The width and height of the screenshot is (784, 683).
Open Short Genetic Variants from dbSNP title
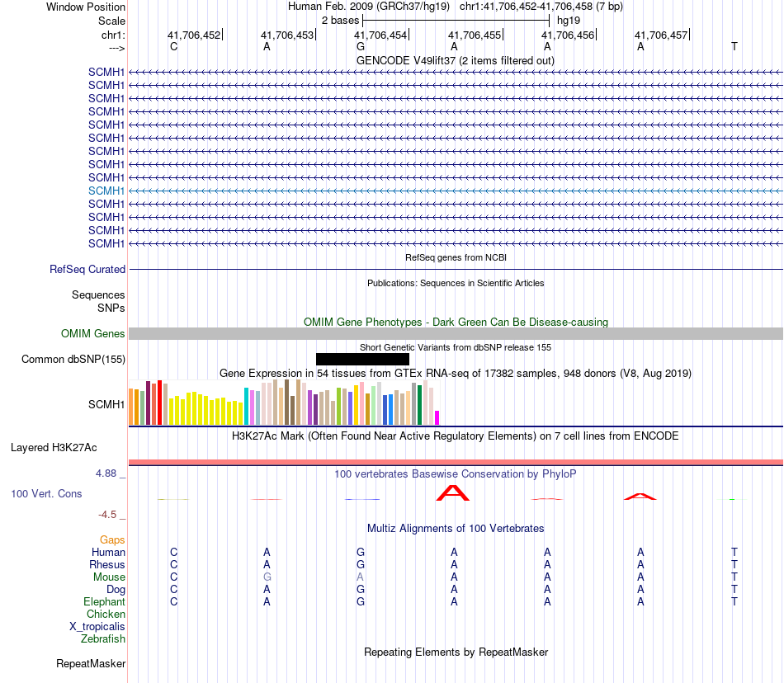click(456, 347)
